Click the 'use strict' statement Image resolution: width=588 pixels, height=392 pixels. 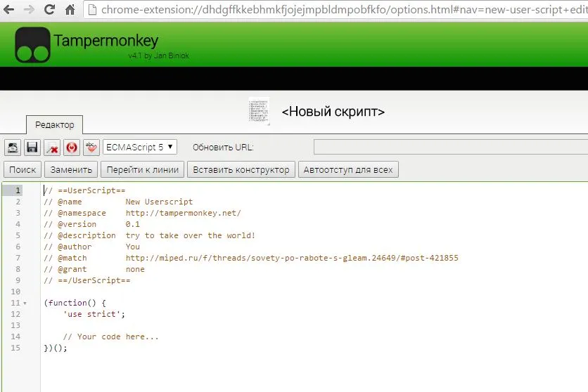[94, 314]
